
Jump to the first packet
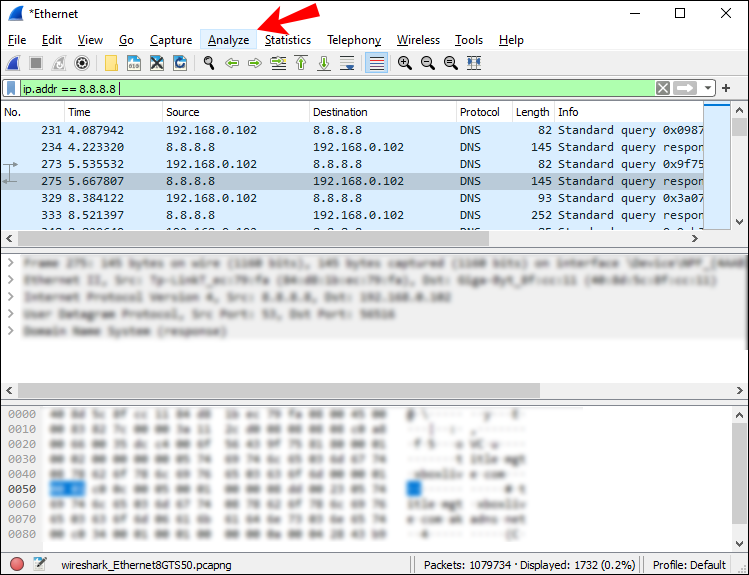tap(301, 63)
